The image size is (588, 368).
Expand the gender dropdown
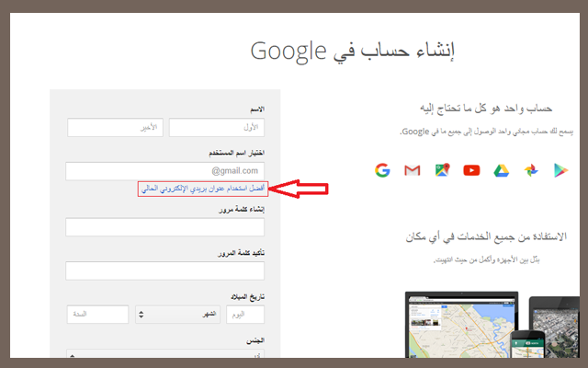coord(165,353)
